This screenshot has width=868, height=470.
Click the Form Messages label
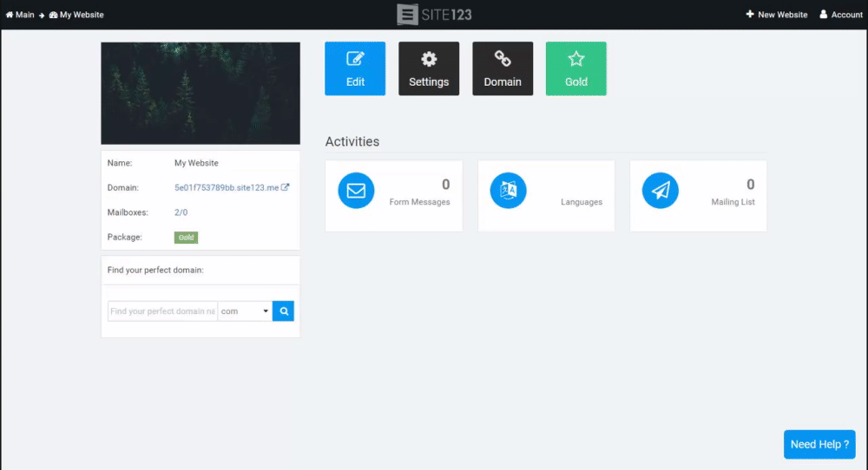pos(419,202)
